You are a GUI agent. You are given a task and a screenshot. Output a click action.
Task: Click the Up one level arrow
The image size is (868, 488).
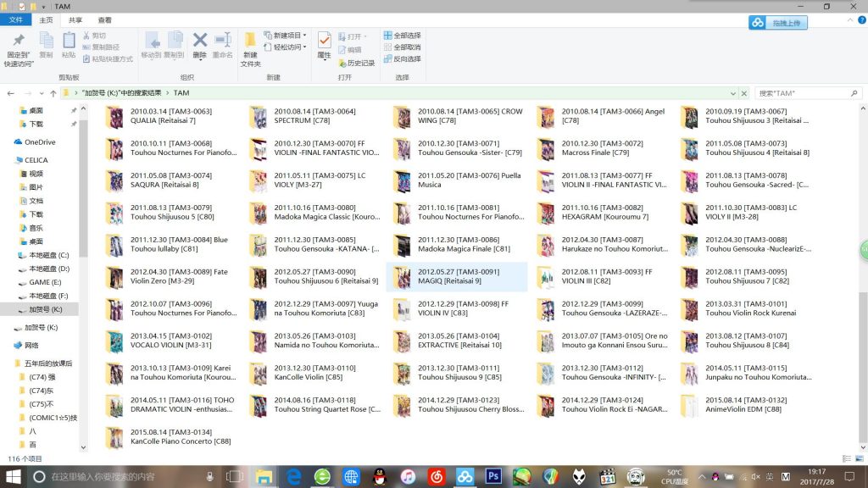(53, 93)
